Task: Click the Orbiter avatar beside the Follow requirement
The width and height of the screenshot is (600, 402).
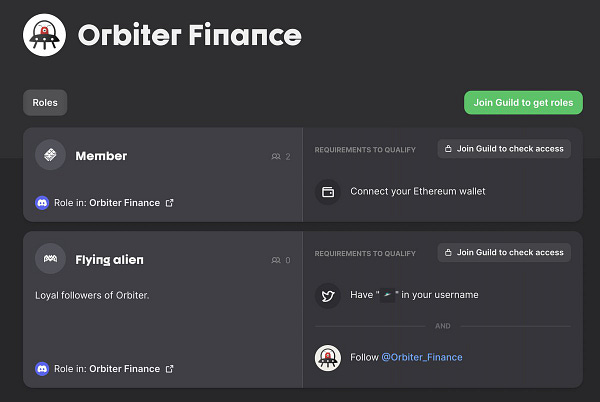Action: (x=328, y=358)
